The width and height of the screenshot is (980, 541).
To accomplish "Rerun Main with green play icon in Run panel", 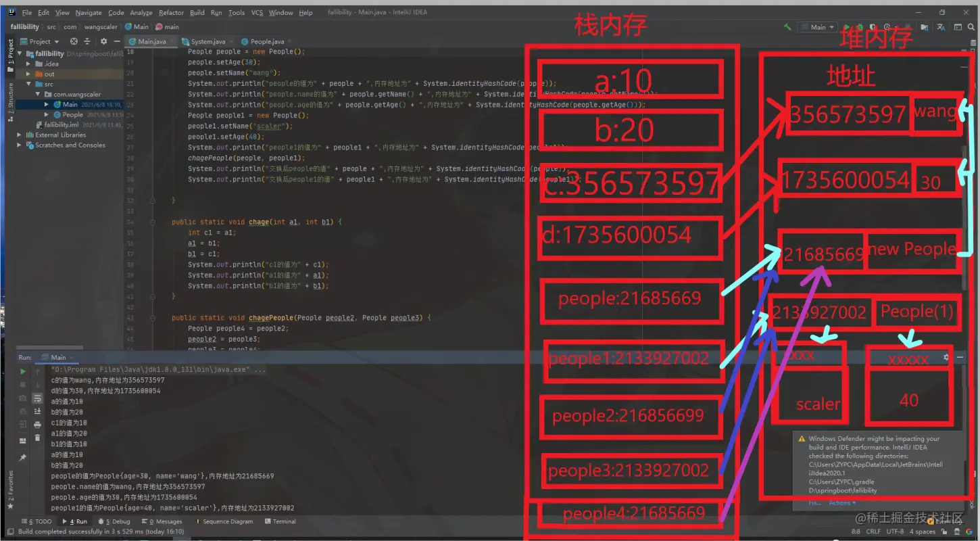I will coord(23,371).
